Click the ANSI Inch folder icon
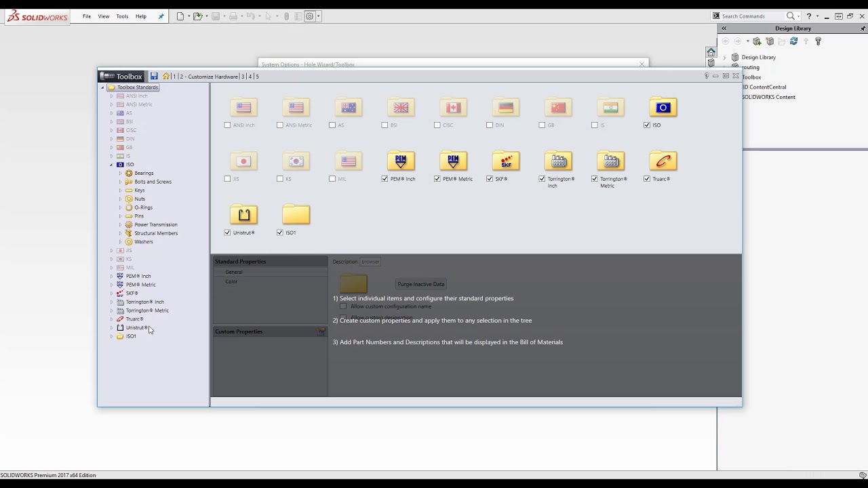The height and width of the screenshot is (488, 868). [x=243, y=107]
